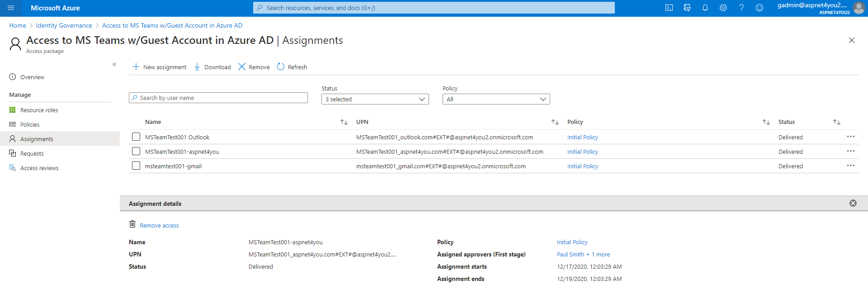The width and height of the screenshot is (868, 299).
Task: Open Overview in the side menu
Action: (x=32, y=77)
